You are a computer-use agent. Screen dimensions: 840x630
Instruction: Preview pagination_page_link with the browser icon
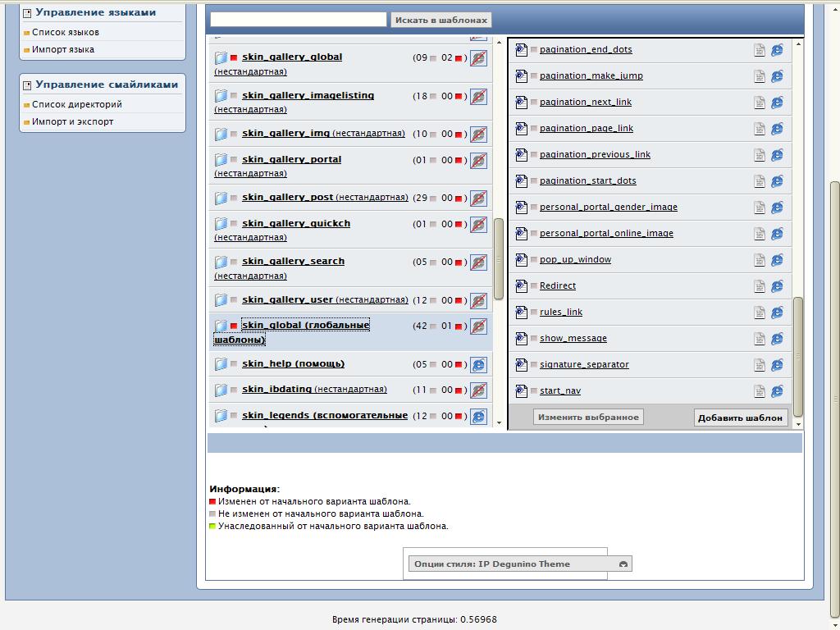[778, 129]
